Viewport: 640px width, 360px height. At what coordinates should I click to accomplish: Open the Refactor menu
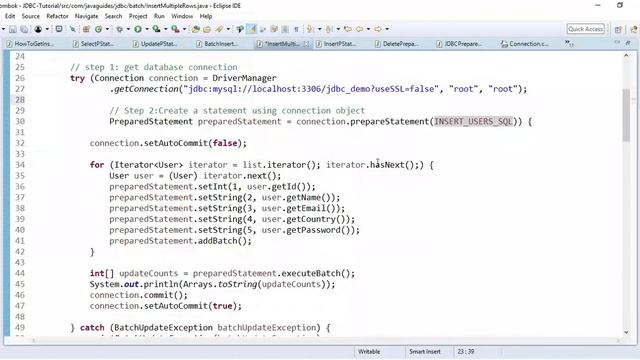point(57,16)
